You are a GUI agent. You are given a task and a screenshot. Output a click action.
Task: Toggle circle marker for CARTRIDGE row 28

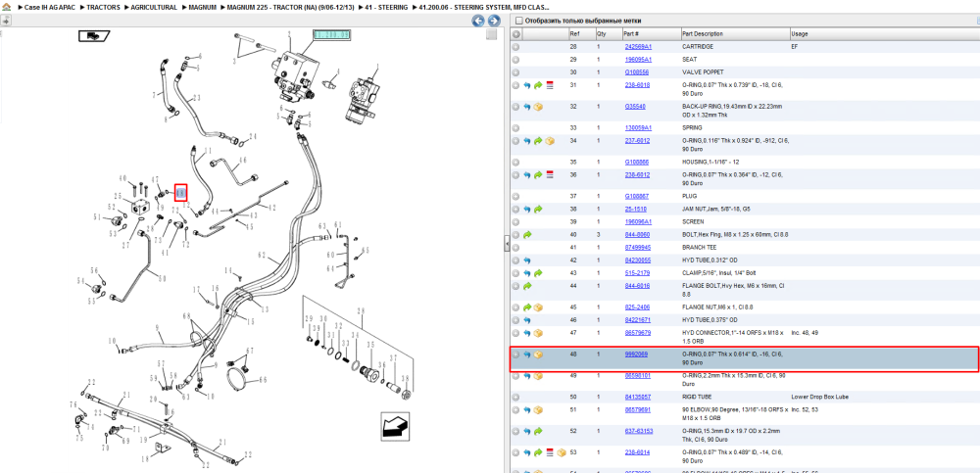pos(515,47)
